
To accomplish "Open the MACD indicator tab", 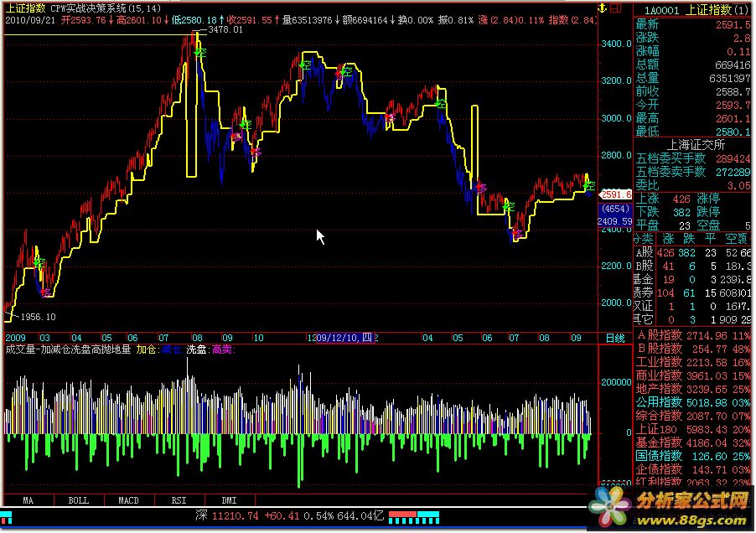I will point(129,500).
